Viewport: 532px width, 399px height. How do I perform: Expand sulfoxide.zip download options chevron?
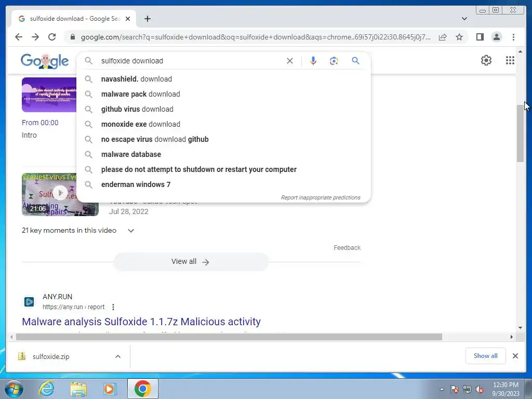coord(118,356)
